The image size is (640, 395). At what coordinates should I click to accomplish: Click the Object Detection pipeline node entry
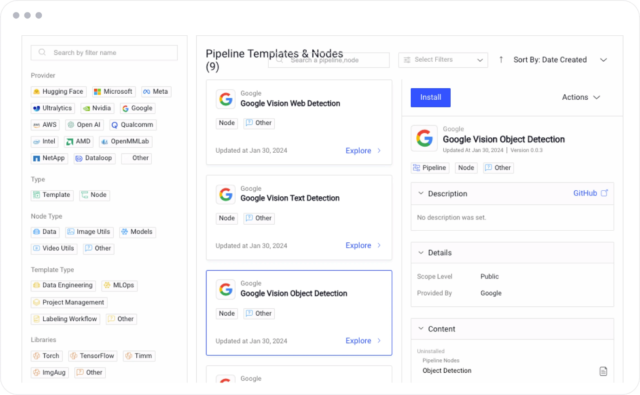447,371
